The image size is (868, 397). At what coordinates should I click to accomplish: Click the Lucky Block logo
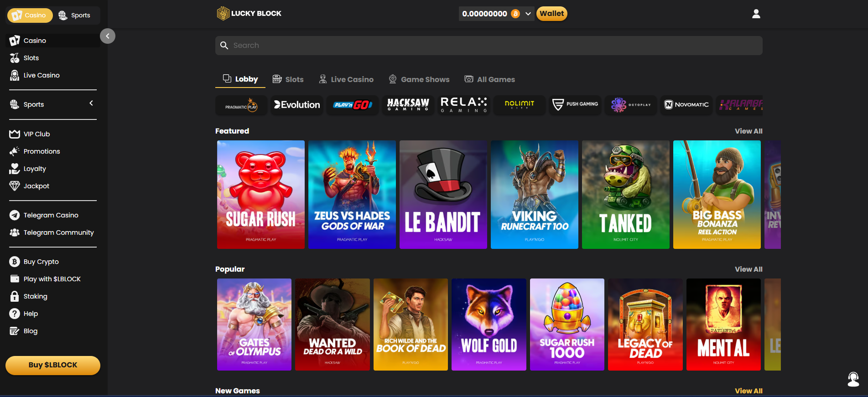[249, 14]
